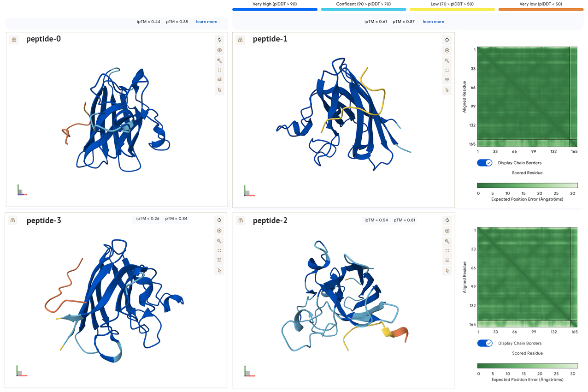Expand the peptide-2 viewer to fullscreen

(x=447, y=250)
